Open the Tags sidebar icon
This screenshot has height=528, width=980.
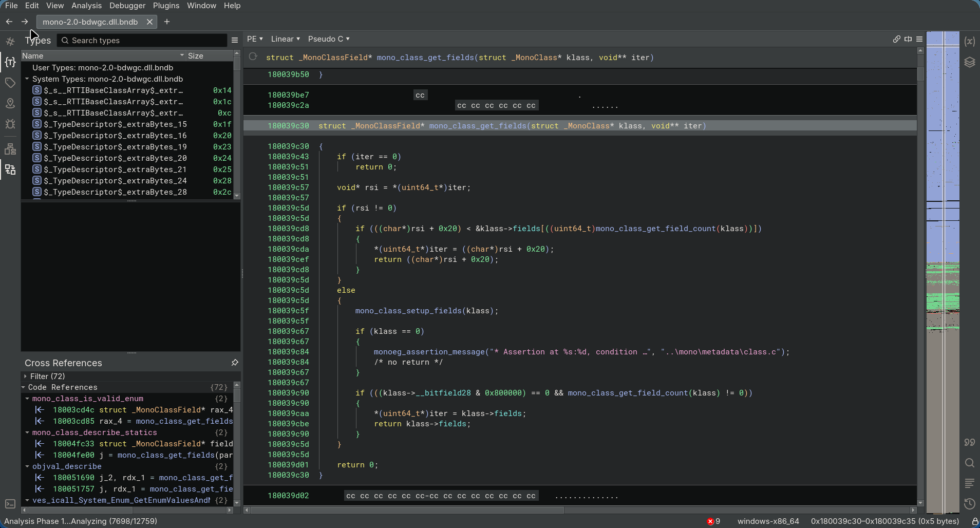point(10,83)
